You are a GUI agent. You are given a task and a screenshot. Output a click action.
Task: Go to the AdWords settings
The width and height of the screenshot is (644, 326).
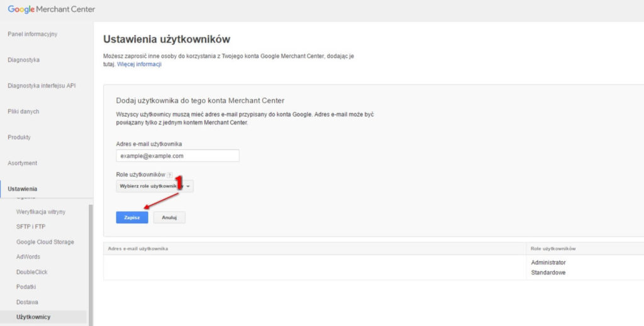click(x=28, y=257)
